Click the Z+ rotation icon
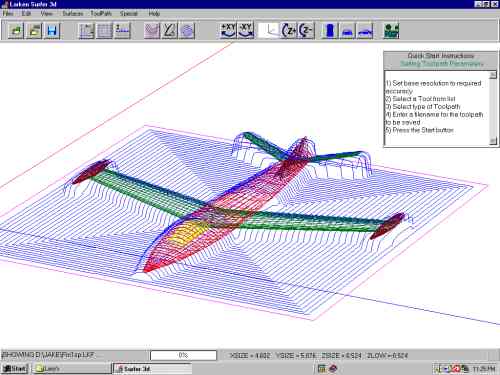Image resolution: width=500 pixels, height=375 pixels. coord(289,31)
